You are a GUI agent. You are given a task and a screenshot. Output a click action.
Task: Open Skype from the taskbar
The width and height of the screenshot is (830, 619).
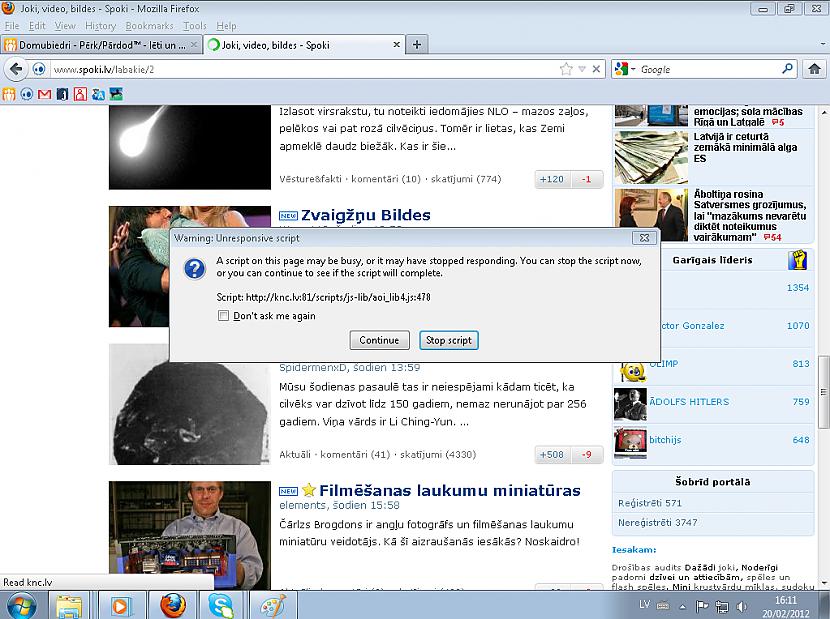(221, 605)
